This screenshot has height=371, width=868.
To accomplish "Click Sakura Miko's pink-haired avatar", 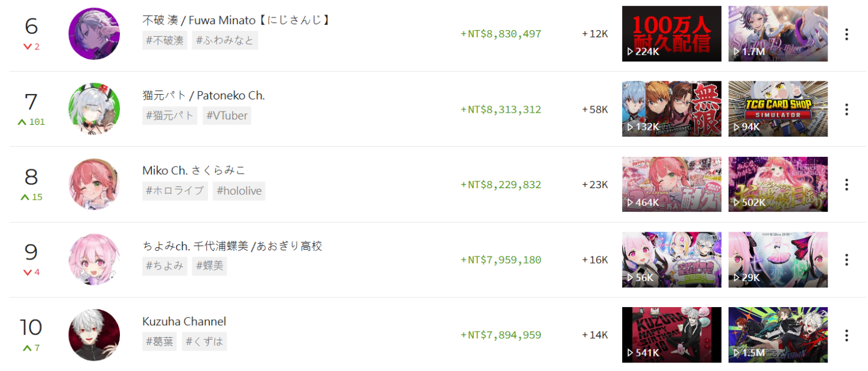I will coord(94,185).
